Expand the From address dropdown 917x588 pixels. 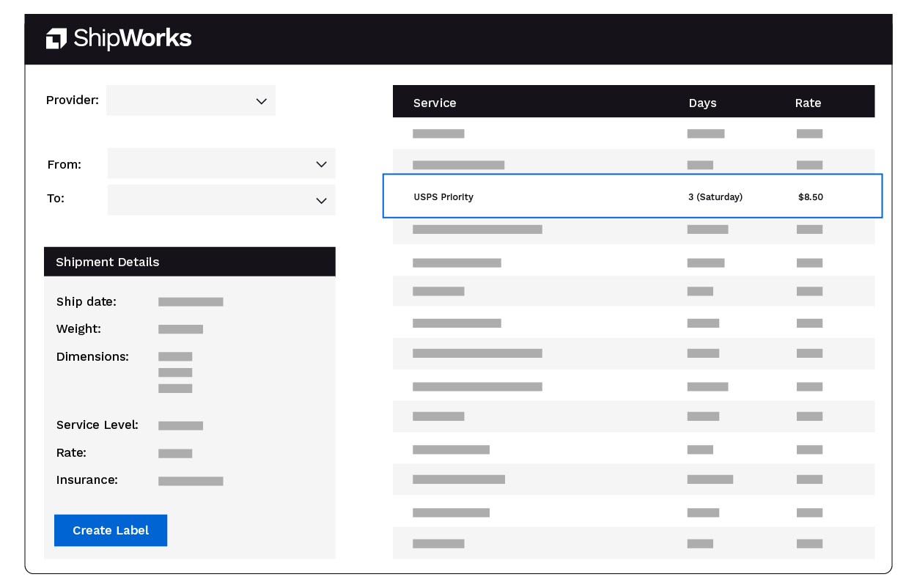tap(221, 163)
